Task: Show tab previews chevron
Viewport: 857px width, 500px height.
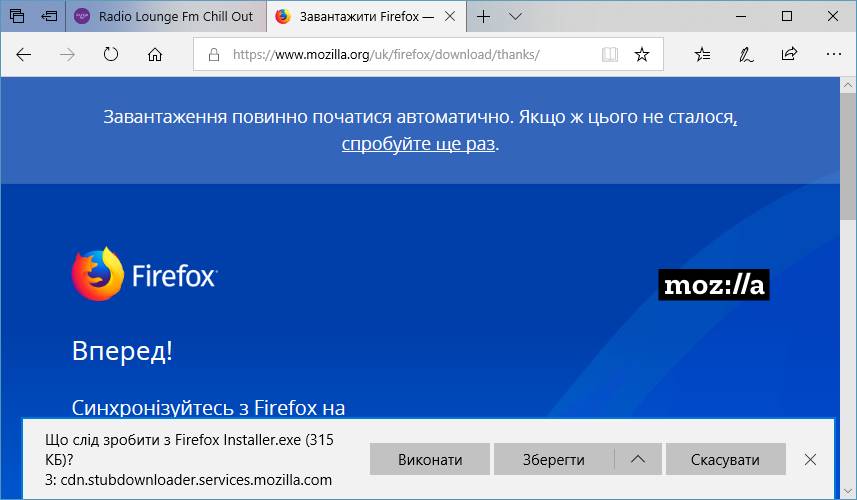Action: [515, 16]
